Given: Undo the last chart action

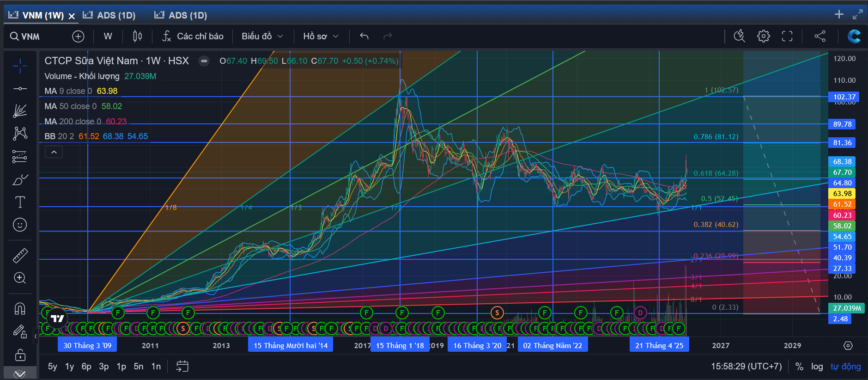Looking at the screenshot, I should (x=364, y=36).
